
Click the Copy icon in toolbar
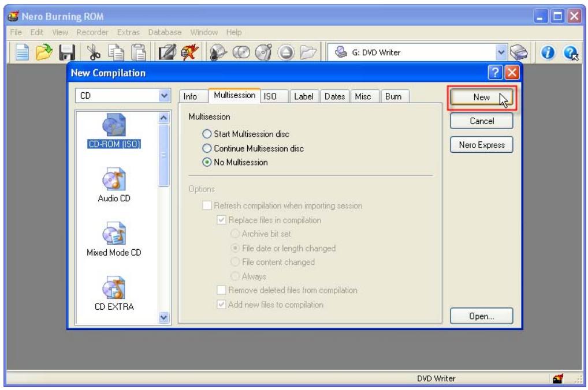coord(116,52)
